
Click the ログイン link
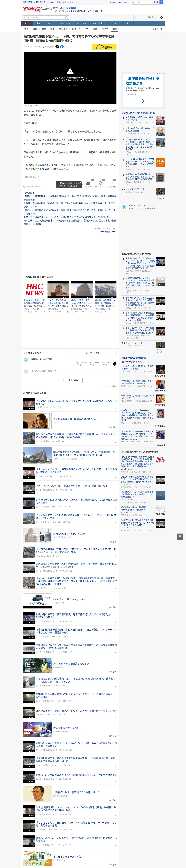[57, 11]
